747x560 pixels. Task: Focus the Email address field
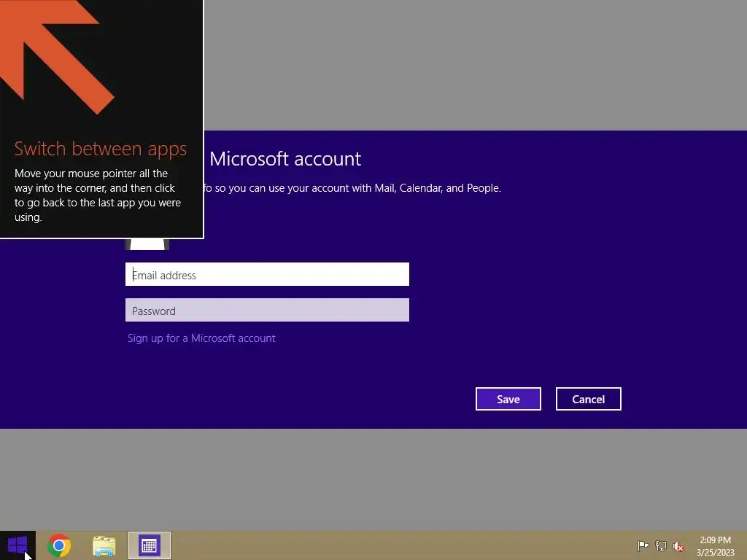(267, 274)
